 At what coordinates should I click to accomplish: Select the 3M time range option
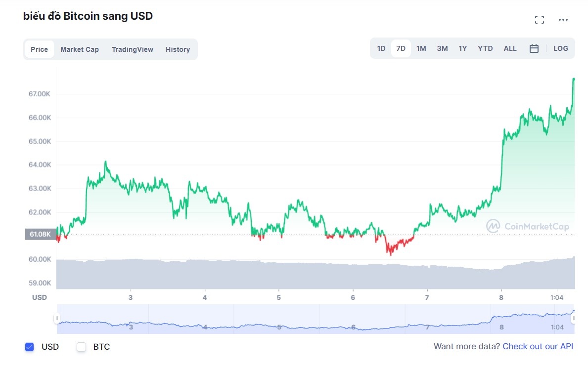442,48
